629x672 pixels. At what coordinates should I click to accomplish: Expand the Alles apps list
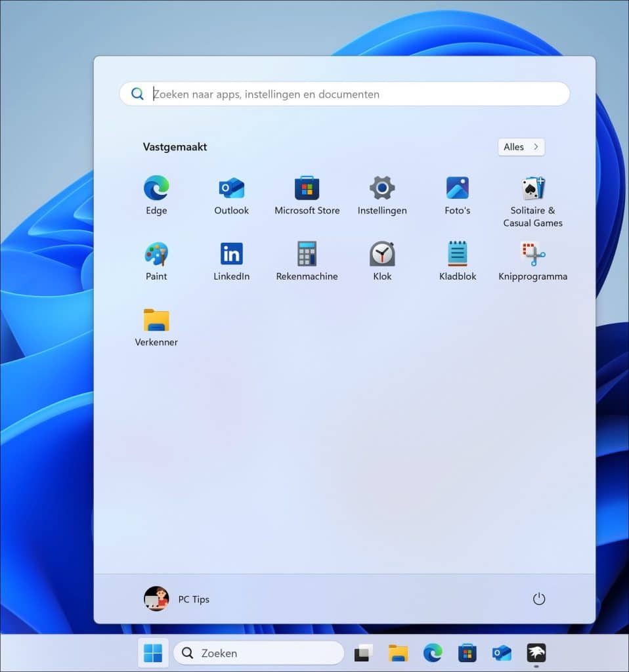521,147
